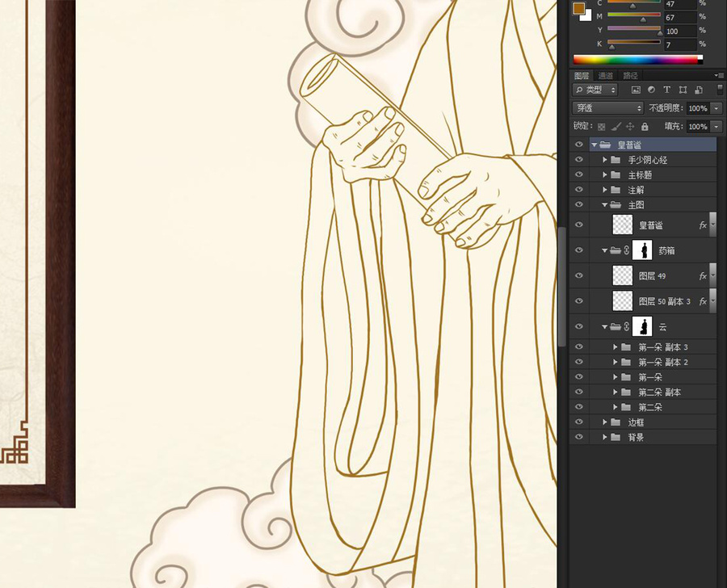Click folder icon of 第一朵 group
Screen dimensions: 727x588
pyautogui.click(x=626, y=377)
